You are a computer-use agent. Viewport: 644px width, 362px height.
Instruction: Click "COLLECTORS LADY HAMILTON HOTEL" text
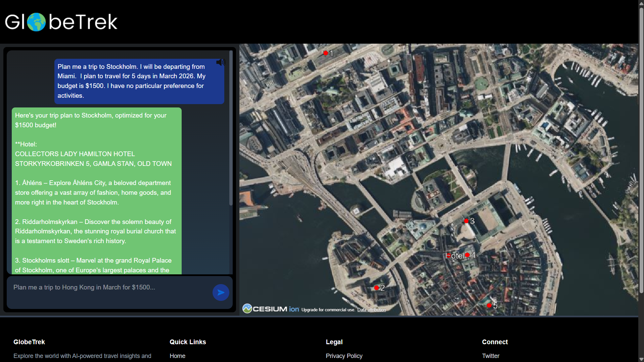pyautogui.click(x=75, y=154)
